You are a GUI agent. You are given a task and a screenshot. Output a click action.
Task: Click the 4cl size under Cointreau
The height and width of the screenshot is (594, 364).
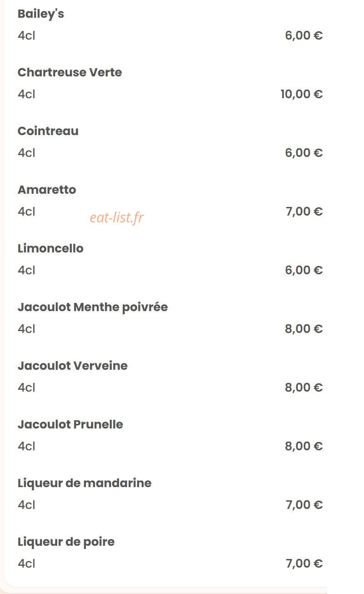tap(26, 153)
